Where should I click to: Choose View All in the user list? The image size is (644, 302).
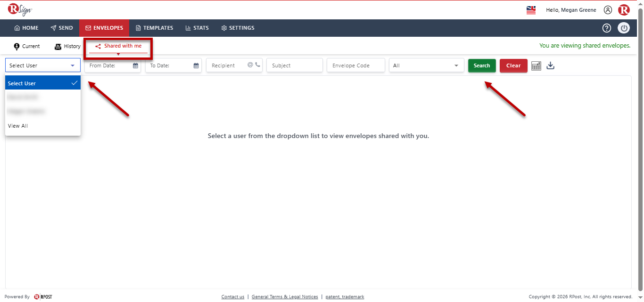pyautogui.click(x=43, y=126)
